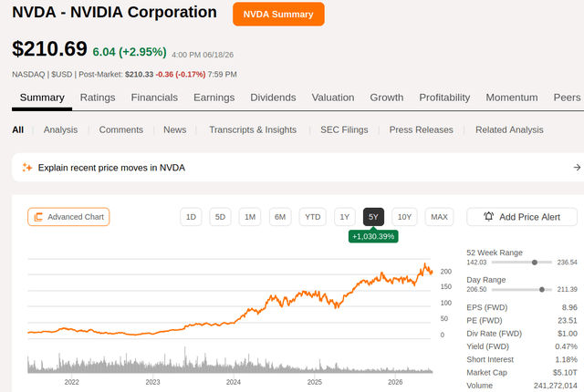Viewport: 584px width, 392px height.
Task: Click the Market Cap value $5.10T
Action: point(565,373)
